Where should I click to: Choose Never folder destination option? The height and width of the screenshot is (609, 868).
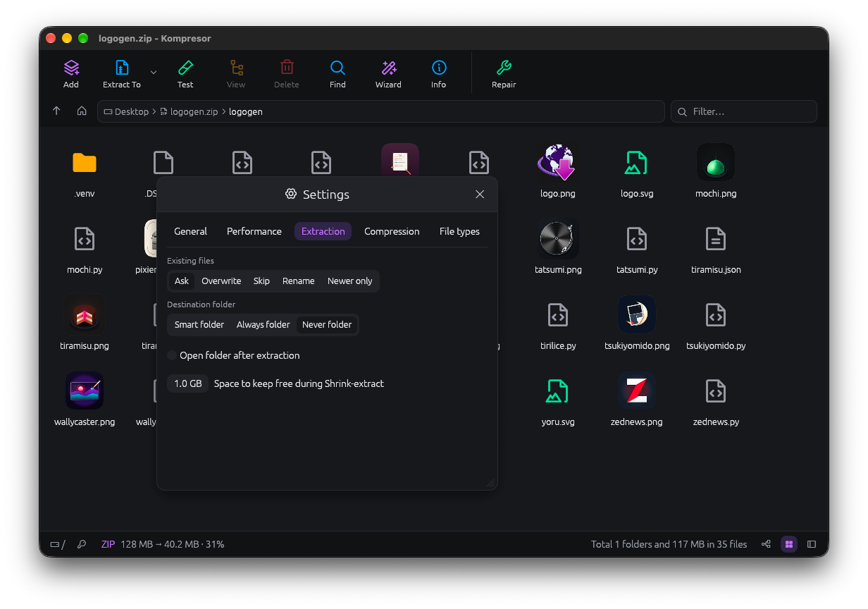click(x=327, y=325)
